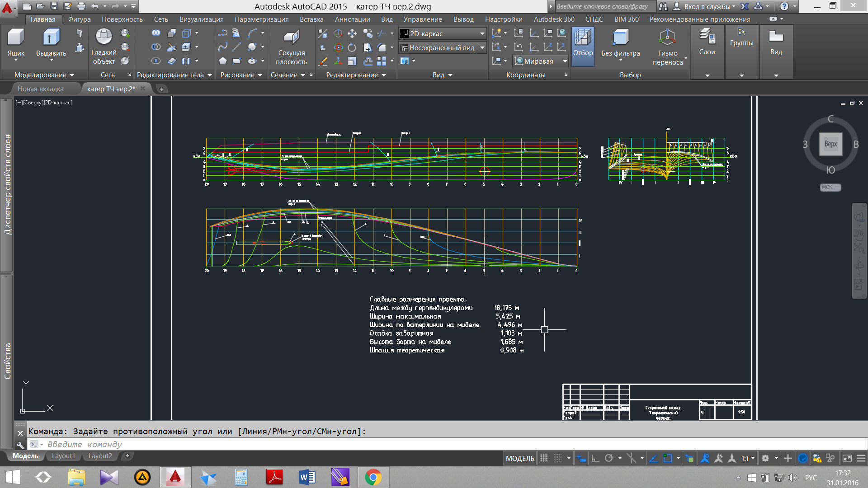This screenshot has width=868, height=488.
Task: Toggle grid display in status bar
Action: pos(544,458)
